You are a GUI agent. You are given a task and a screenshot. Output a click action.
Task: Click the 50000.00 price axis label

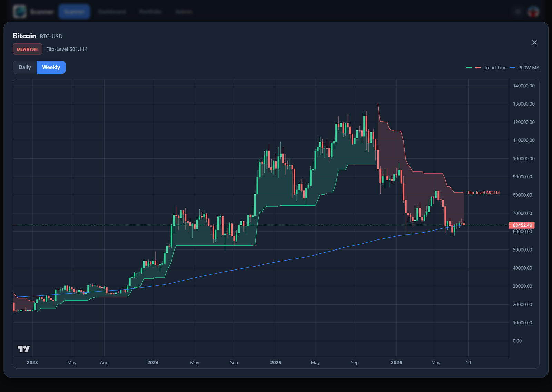coord(522,250)
